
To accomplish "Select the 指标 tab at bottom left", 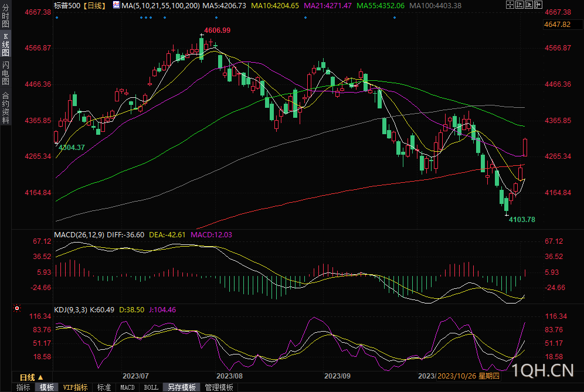I will [x=23, y=387].
